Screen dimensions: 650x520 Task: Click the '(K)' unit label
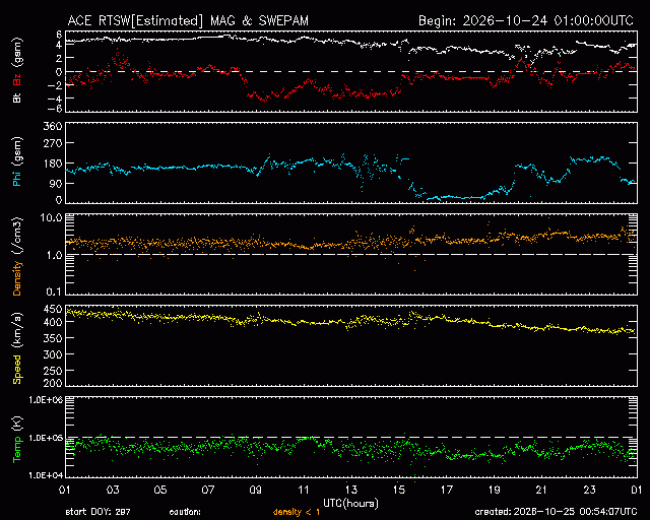click(x=17, y=424)
